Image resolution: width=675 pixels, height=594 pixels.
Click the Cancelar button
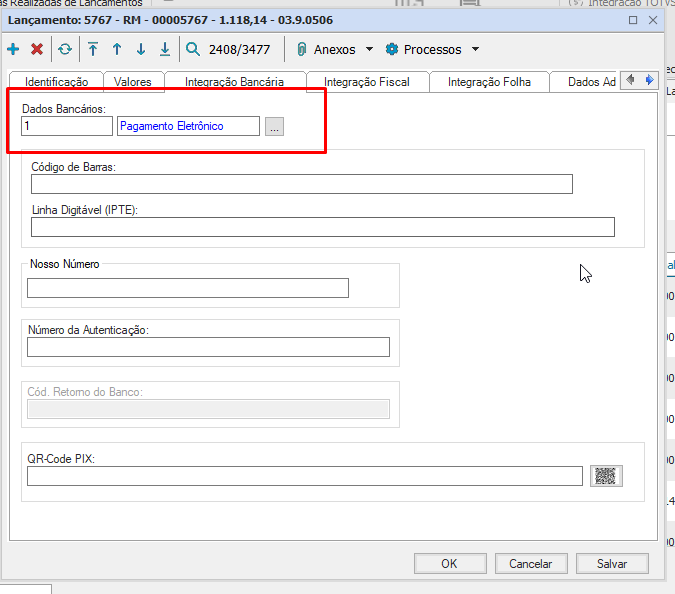click(x=531, y=564)
